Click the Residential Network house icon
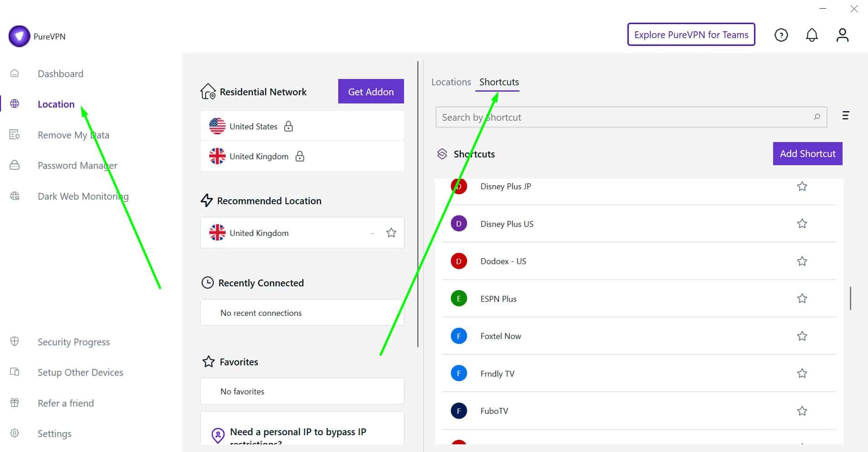Viewport: 868px width, 452px height. pyautogui.click(x=208, y=91)
